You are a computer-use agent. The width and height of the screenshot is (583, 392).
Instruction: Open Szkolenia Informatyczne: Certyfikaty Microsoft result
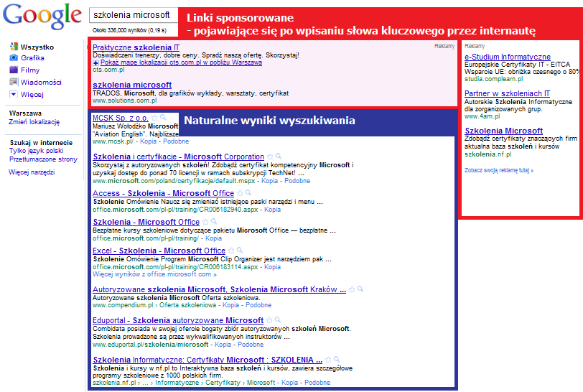click(x=207, y=360)
